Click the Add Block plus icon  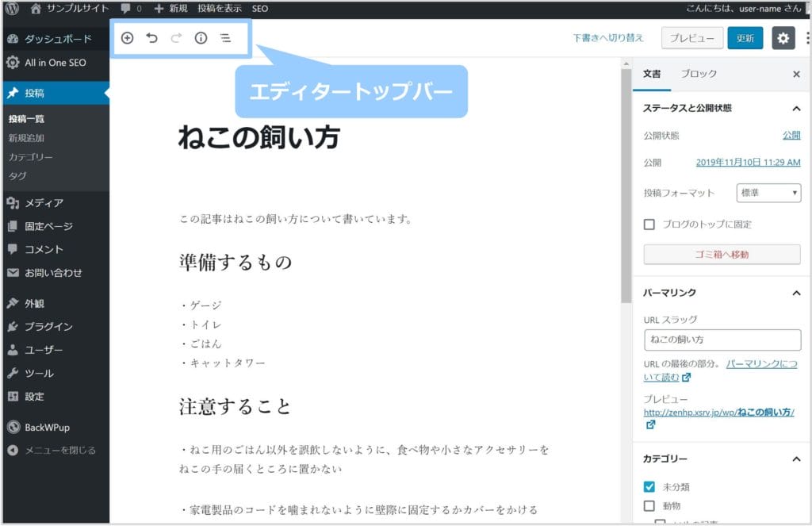[x=127, y=38]
